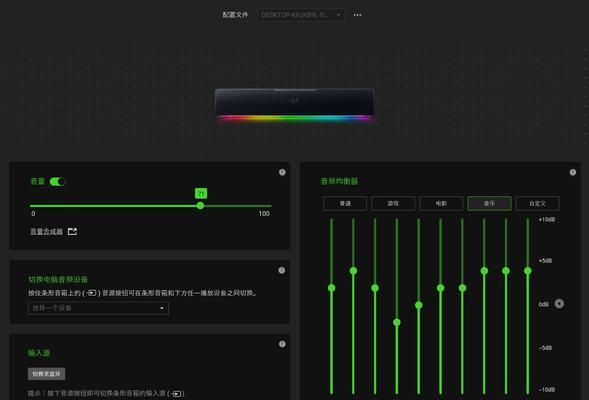Screen dimensions: 589x400
Task: Select the 音乐 equalizer preset
Action: (x=489, y=203)
